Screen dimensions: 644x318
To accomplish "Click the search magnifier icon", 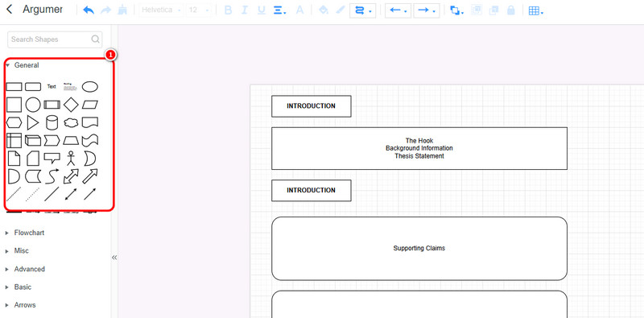I will pyautogui.click(x=95, y=39).
